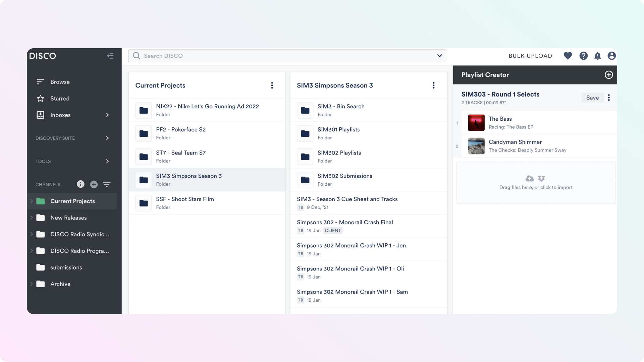The height and width of the screenshot is (362, 644).
Task: Open the help question mark icon
Action: (583, 56)
